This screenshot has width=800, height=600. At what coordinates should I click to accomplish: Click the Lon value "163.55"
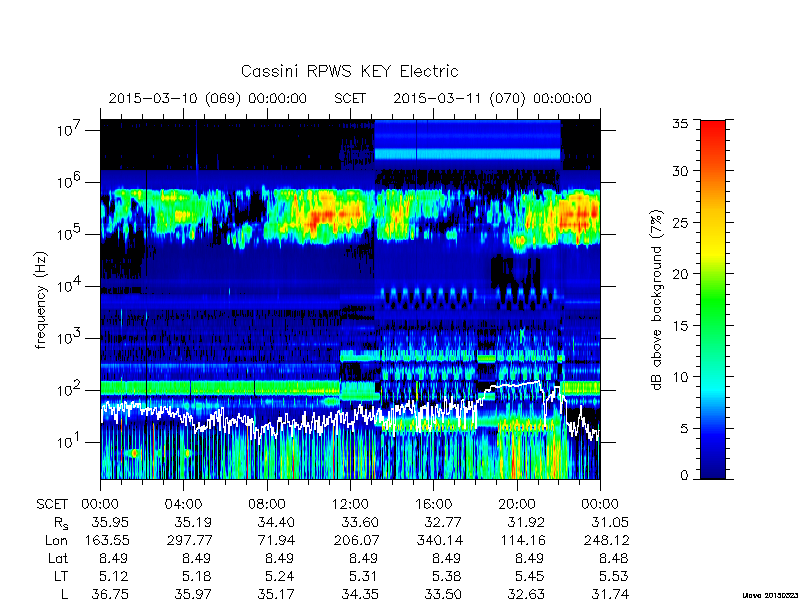coord(106,540)
